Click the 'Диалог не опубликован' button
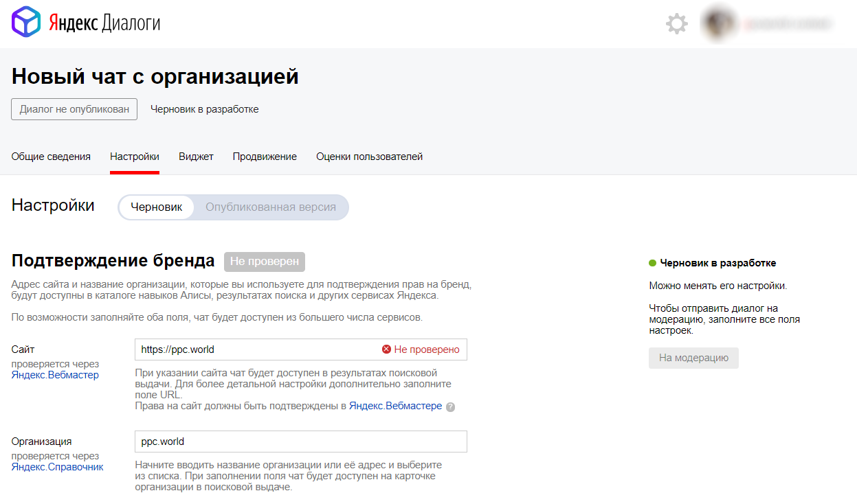Image resolution: width=857 pixels, height=504 pixels. pyautogui.click(x=74, y=109)
